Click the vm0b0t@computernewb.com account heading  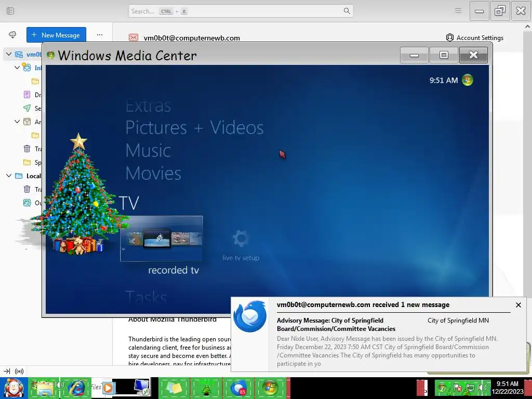[192, 38]
